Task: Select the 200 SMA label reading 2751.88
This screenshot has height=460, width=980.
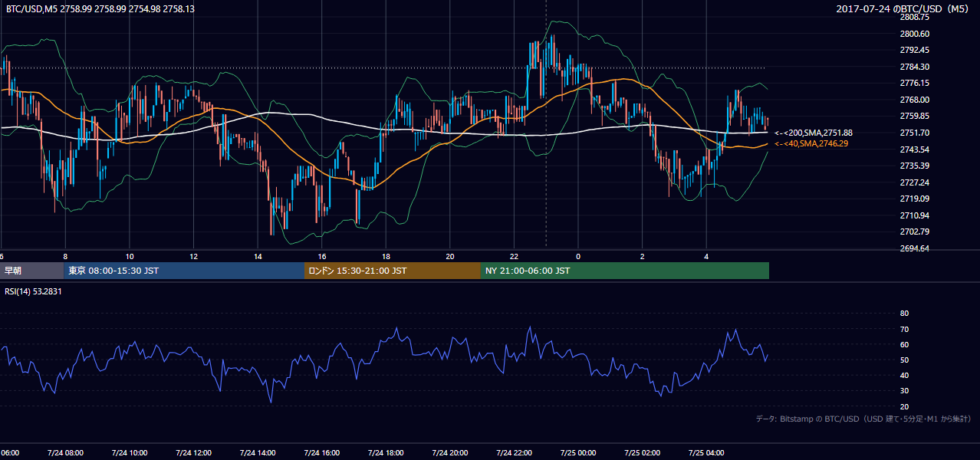Action: pyautogui.click(x=814, y=133)
